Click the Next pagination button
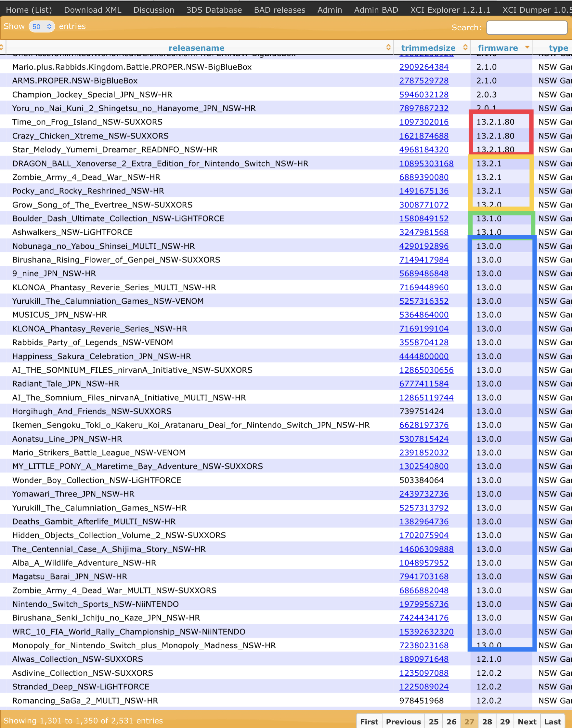Image resolution: width=572 pixels, height=728 pixels. tap(527, 721)
